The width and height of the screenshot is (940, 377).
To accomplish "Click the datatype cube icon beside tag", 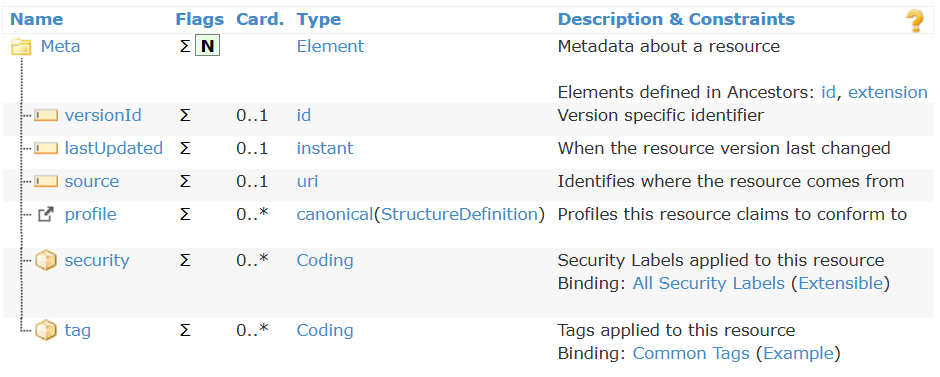I will (46, 330).
